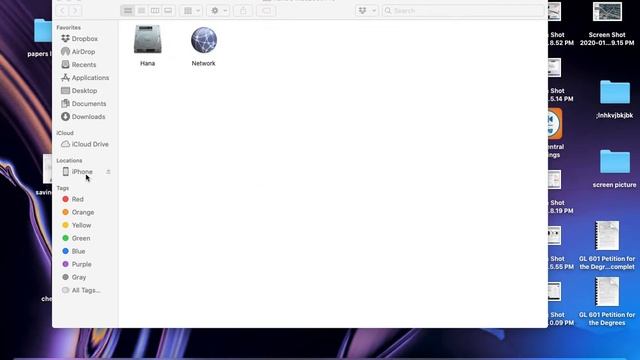640x360 pixels.
Task: Select the Hana hard drive icon
Action: point(147,40)
